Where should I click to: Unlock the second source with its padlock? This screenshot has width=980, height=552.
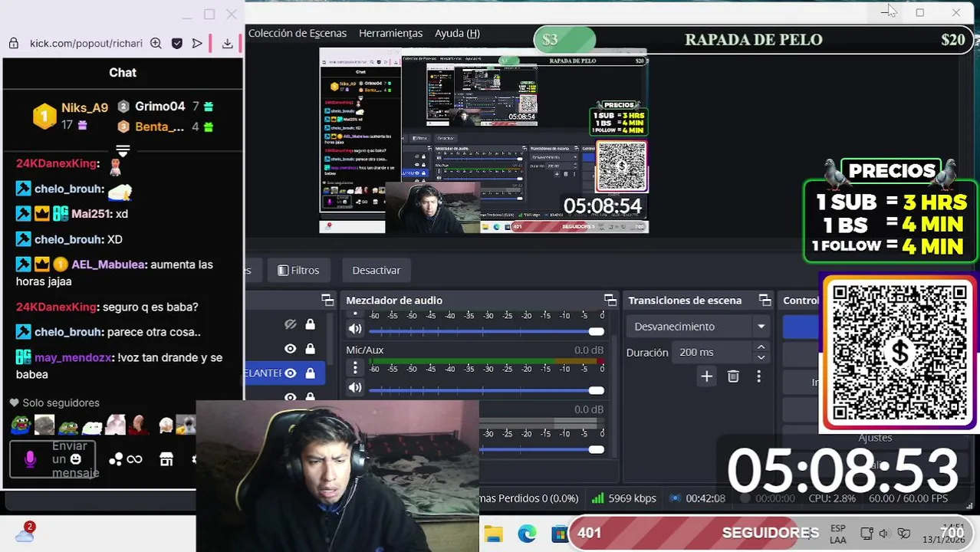(310, 349)
